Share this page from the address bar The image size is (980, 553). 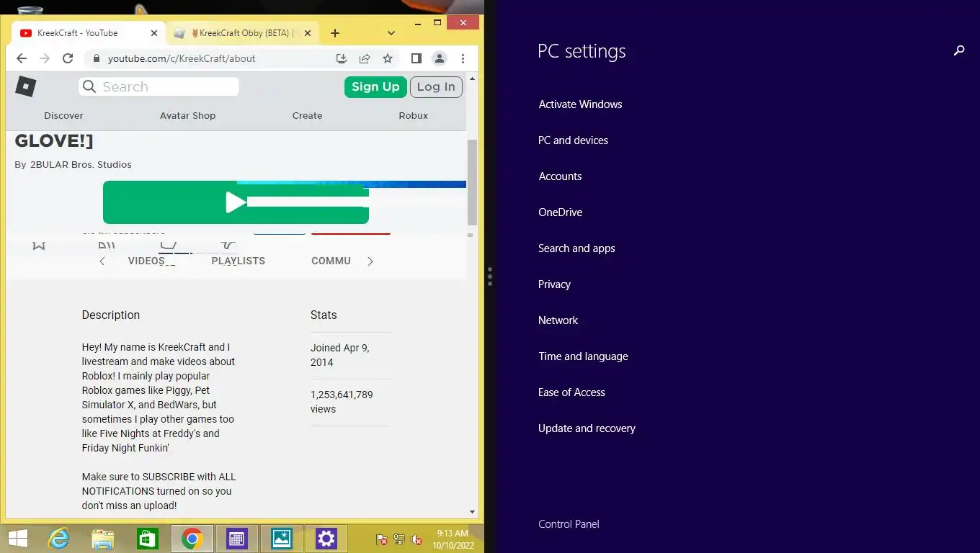pos(365,58)
